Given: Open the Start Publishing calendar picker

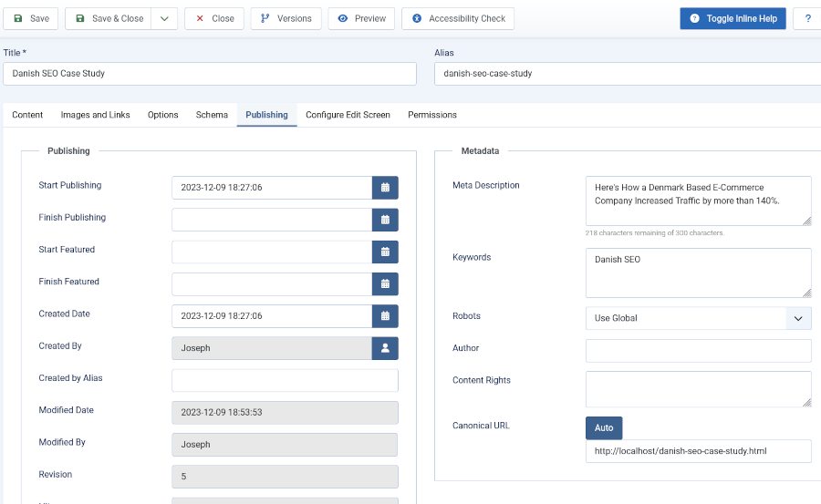Looking at the screenshot, I should 385,188.
